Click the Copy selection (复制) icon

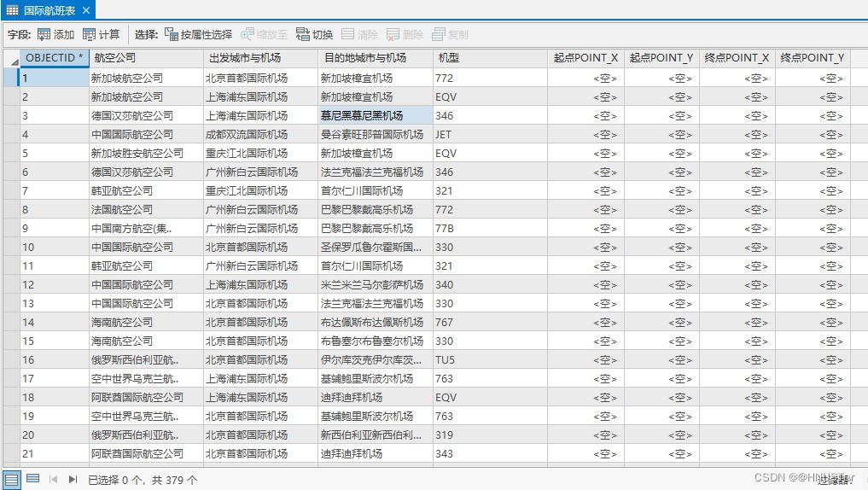pos(438,35)
